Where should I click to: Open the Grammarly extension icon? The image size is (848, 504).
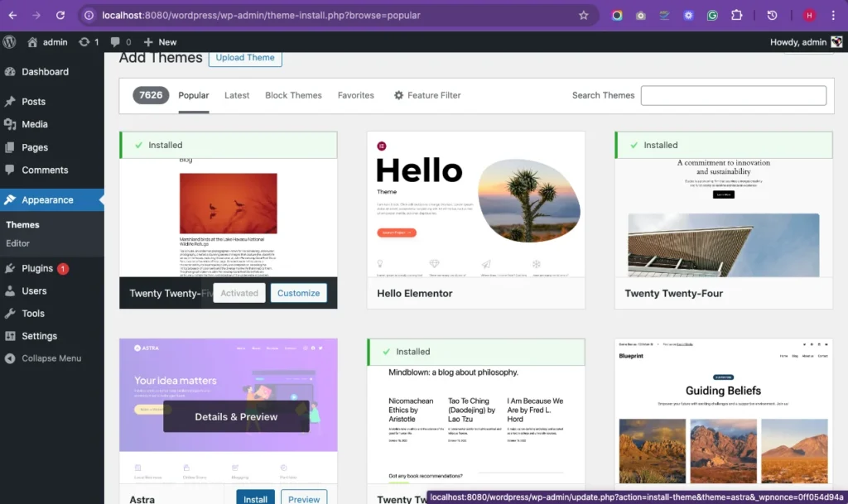[712, 15]
